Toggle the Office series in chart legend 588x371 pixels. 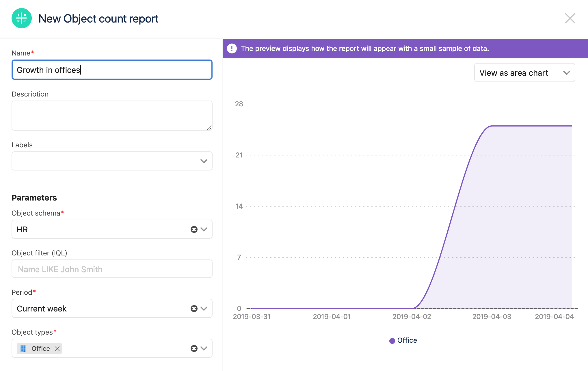click(x=407, y=340)
